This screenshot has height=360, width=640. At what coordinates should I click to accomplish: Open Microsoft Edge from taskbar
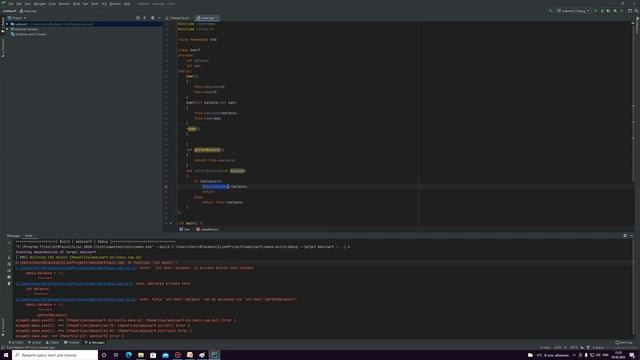pos(129,355)
